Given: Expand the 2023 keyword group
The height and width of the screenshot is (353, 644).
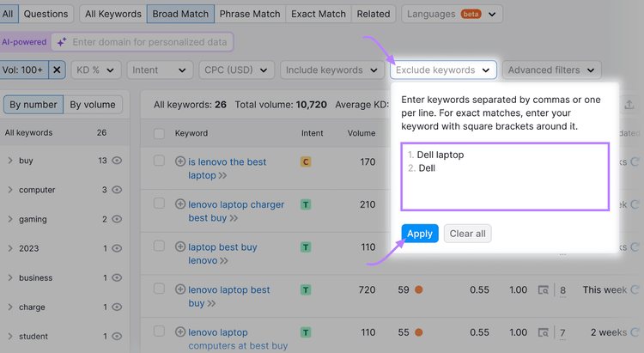Looking at the screenshot, I should pyautogui.click(x=10, y=248).
